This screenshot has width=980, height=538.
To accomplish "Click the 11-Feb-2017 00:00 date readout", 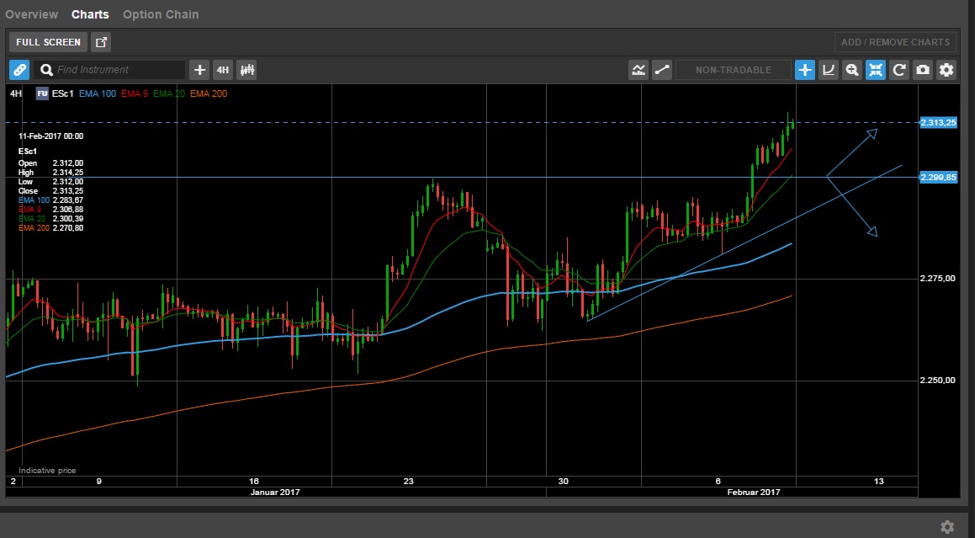I will pos(50,136).
